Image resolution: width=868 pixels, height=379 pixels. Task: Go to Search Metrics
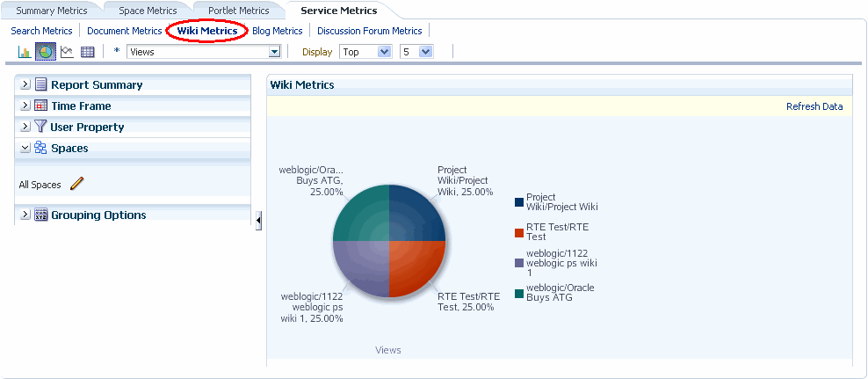(41, 31)
